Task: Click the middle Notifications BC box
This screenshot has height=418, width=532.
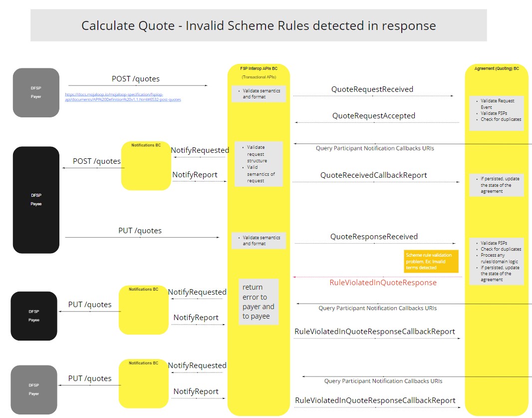Action: [143, 310]
